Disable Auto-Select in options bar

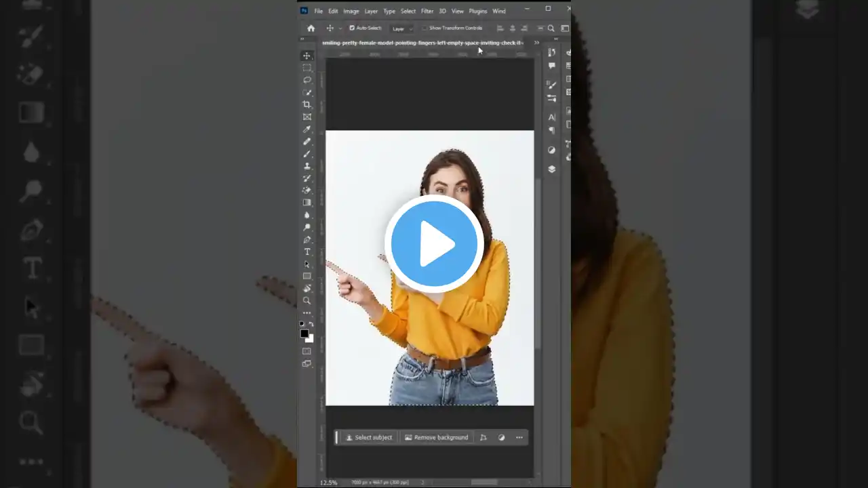353,28
